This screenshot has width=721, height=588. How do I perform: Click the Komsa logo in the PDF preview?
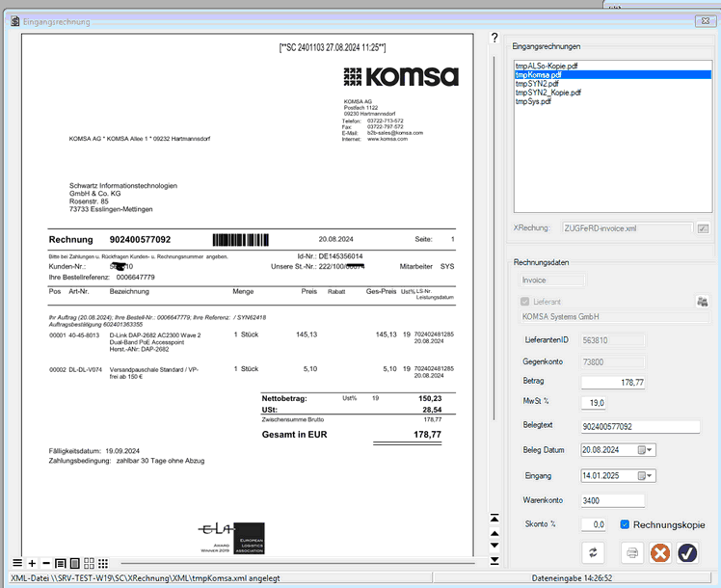pos(401,77)
